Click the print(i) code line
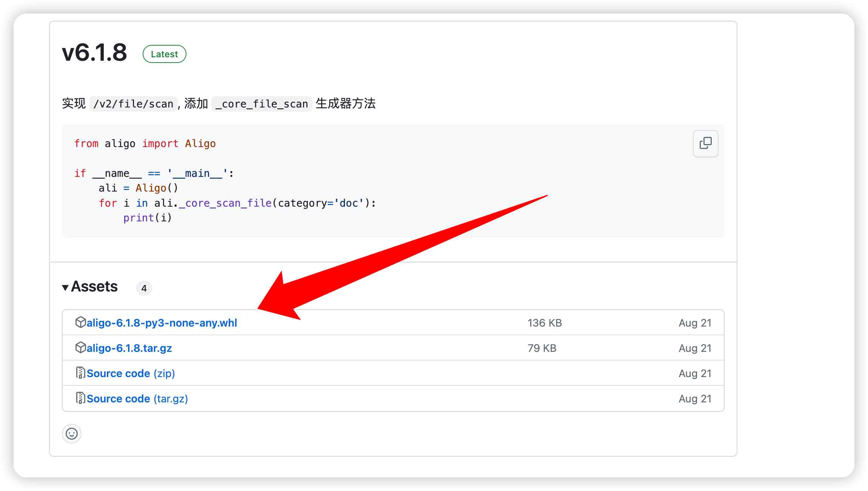868x491 pixels. [148, 218]
